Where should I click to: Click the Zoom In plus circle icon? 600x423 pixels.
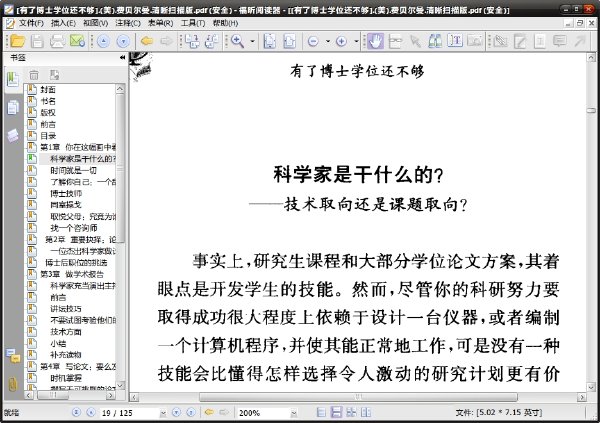341,41
